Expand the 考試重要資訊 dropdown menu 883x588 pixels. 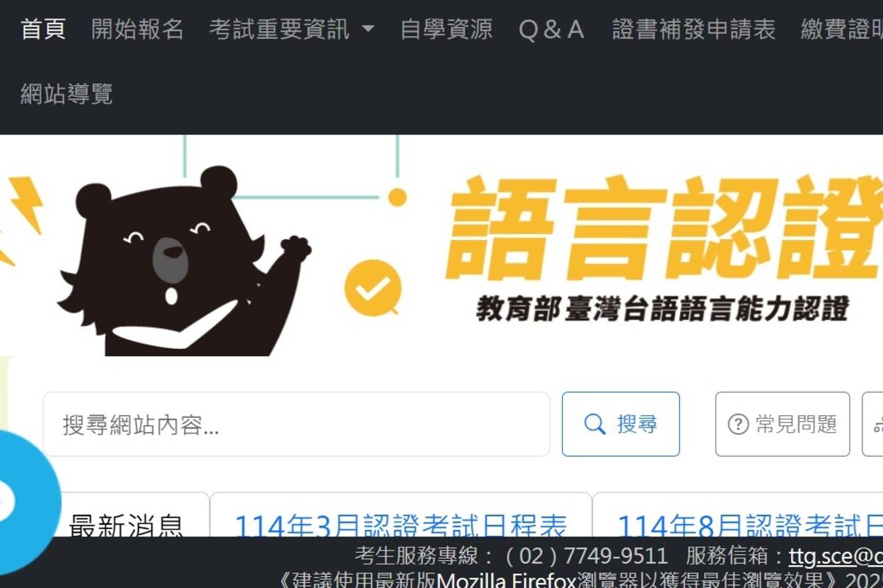click(291, 29)
